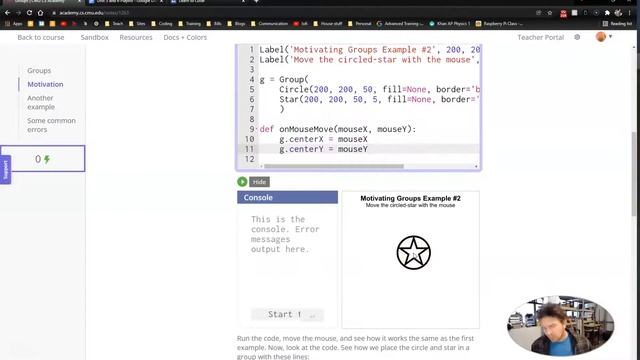Click the webcam video overlay
640x360 pixels.
[x=560, y=325]
